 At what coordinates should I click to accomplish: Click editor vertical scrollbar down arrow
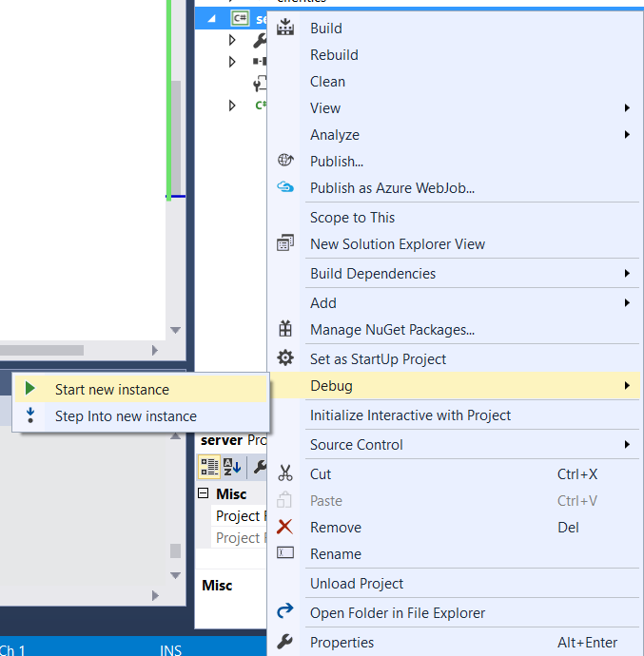click(175, 330)
